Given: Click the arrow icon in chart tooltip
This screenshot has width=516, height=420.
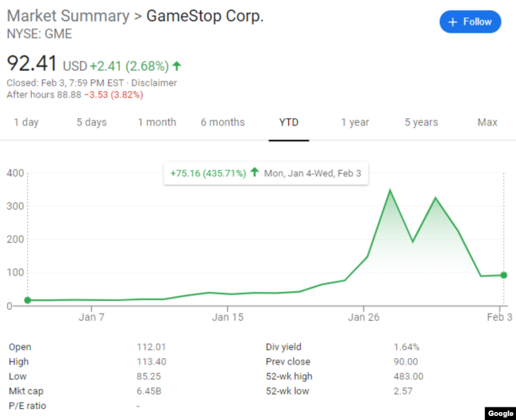Looking at the screenshot, I should [x=255, y=171].
